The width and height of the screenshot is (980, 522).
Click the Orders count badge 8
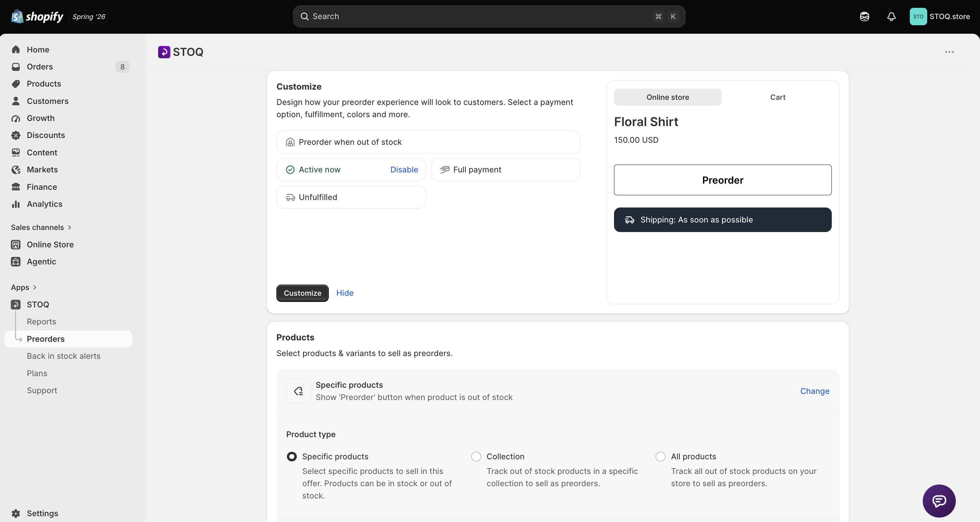[x=122, y=67]
